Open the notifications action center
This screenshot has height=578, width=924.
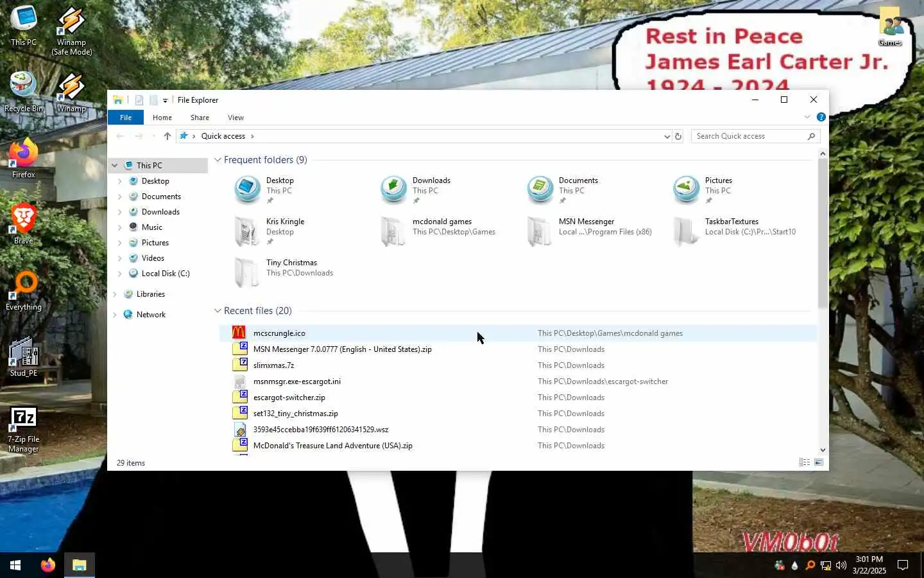coord(903,565)
